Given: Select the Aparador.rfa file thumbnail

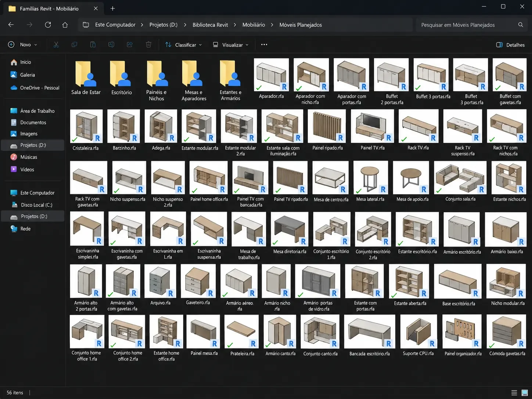Looking at the screenshot, I should pos(271,75).
